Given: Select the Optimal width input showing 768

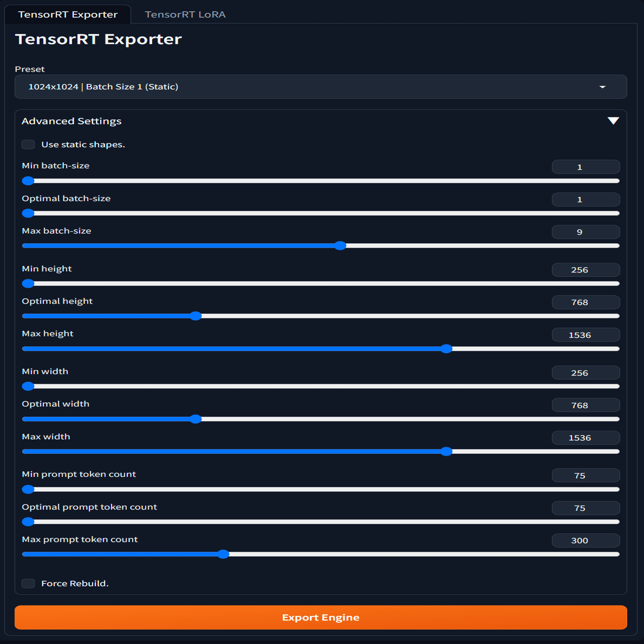Looking at the screenshot, I should pos(586,405).
